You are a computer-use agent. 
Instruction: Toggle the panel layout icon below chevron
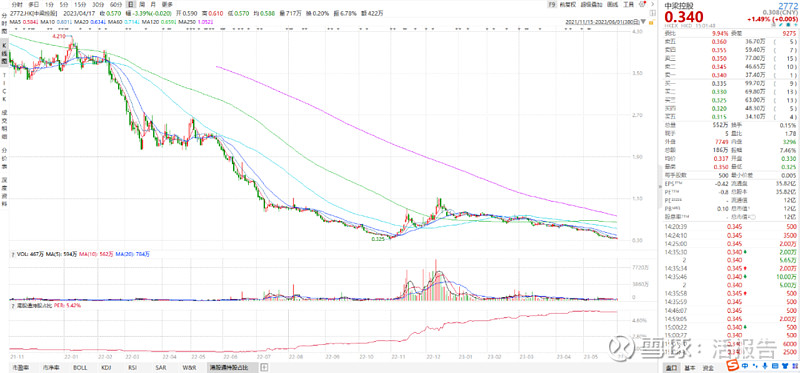653,13
